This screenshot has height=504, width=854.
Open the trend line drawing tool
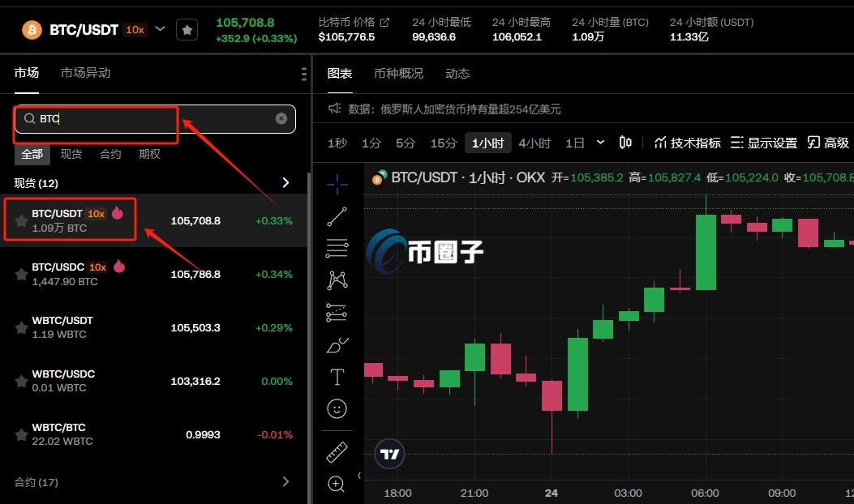(337, 216)
